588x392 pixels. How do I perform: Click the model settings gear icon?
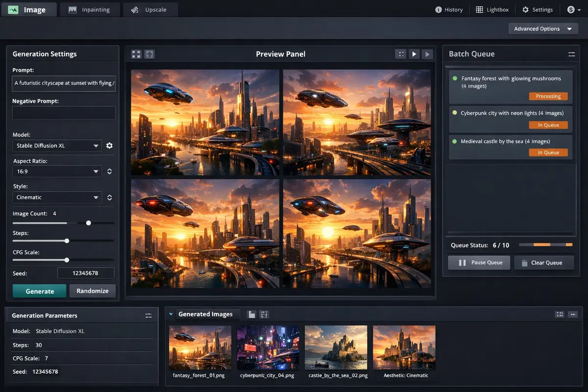[109, 146]
